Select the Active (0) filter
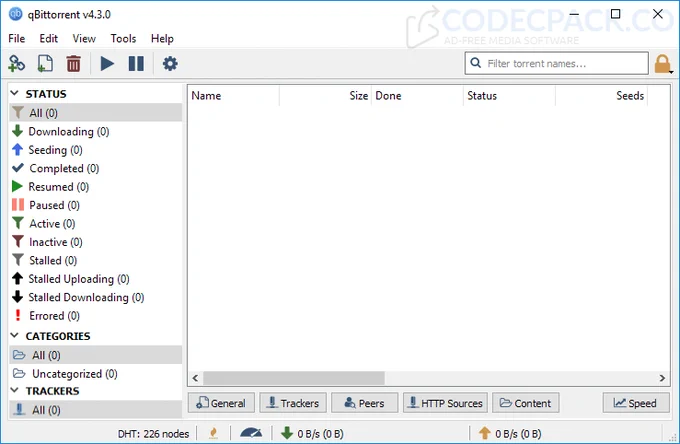The width and height of the screenshot is (680, 444). (95, 224)
